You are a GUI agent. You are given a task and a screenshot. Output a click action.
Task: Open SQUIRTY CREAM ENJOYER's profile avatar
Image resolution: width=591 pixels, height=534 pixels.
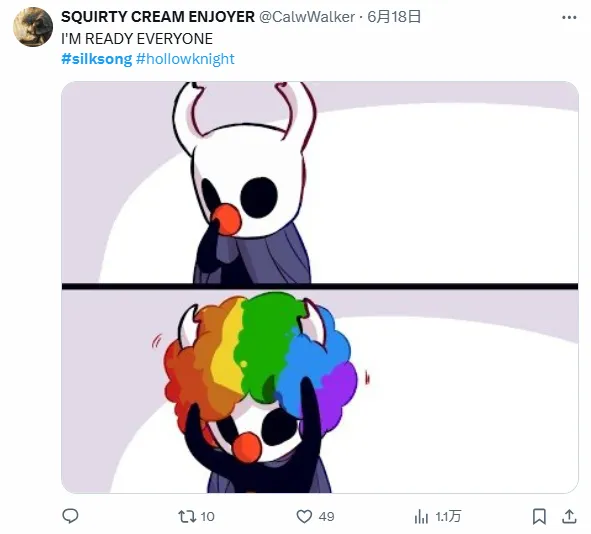click(x=33, y=27)
